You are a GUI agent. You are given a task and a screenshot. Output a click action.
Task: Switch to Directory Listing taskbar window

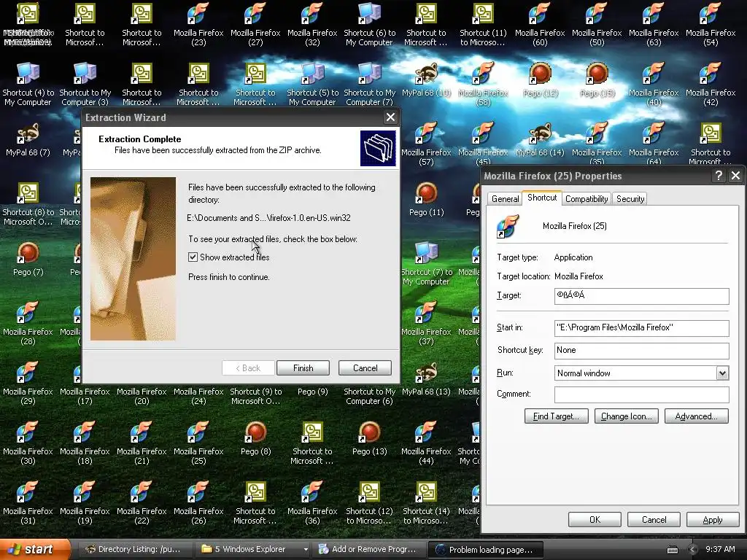(134, 550)
